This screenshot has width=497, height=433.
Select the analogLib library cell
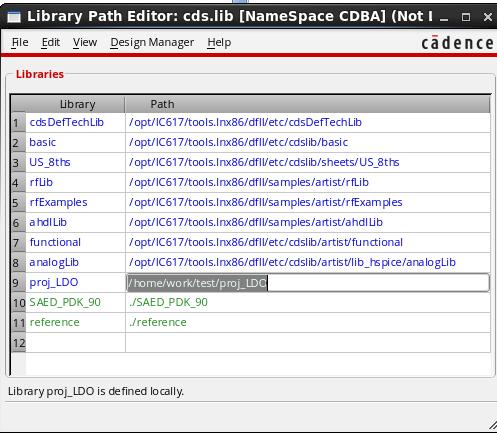pos(75,263)
